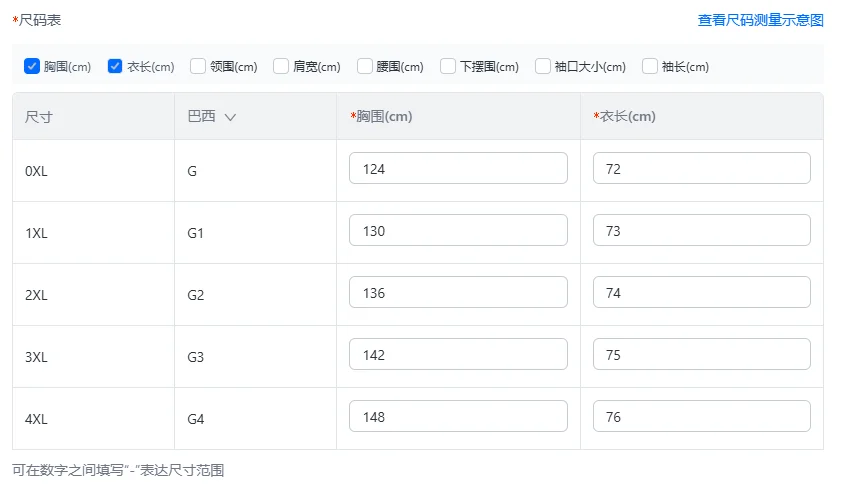This screenshot has height=504, width=841.
Task: Select the 2XL 衣长 input with 74
Action: 701,293
